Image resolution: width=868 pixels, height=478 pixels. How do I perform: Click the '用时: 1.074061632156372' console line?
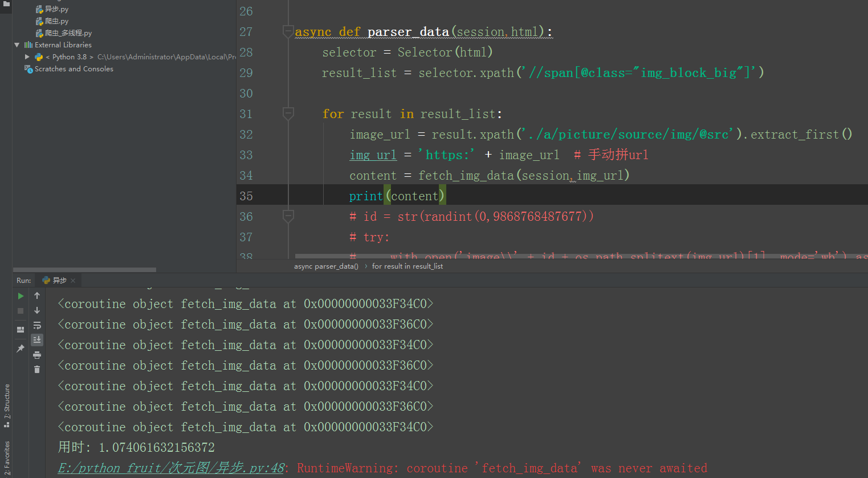pyautogui.click(x=136, y=448)
